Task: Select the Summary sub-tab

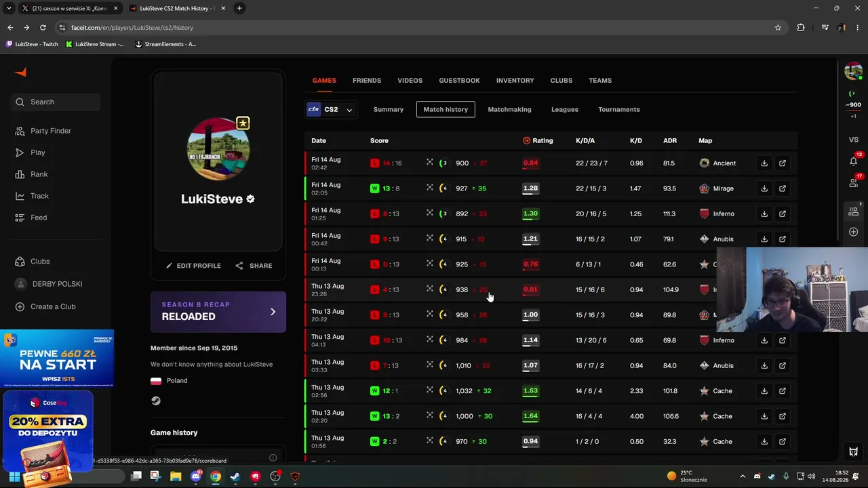Action: (389, 109)
